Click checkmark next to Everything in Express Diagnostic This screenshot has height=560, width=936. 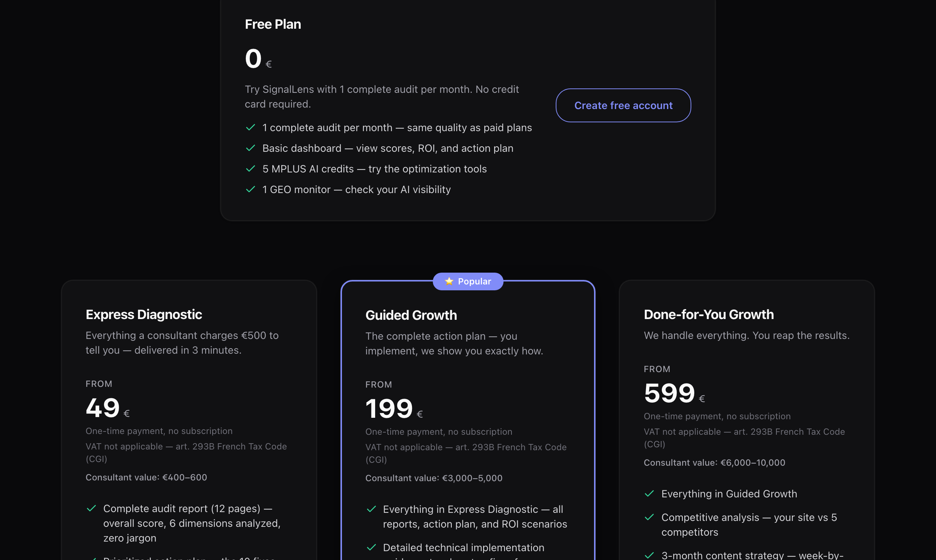(x=371, y=509)
